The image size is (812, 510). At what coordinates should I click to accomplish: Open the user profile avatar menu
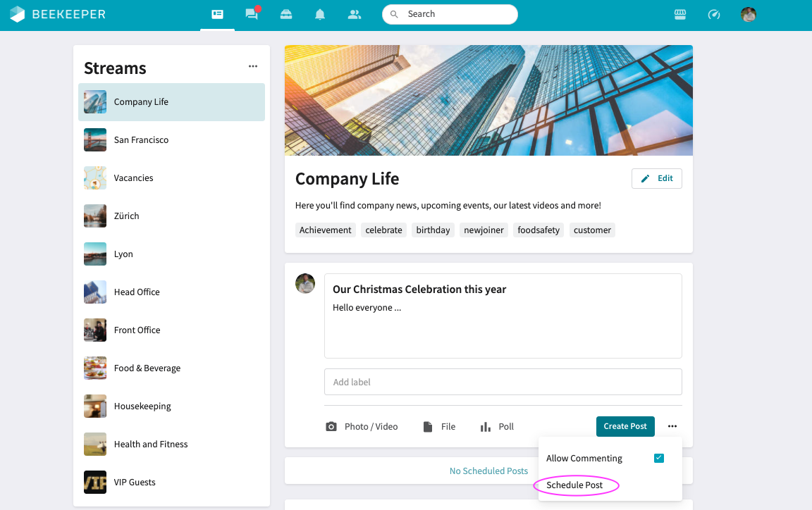(749, 14)
